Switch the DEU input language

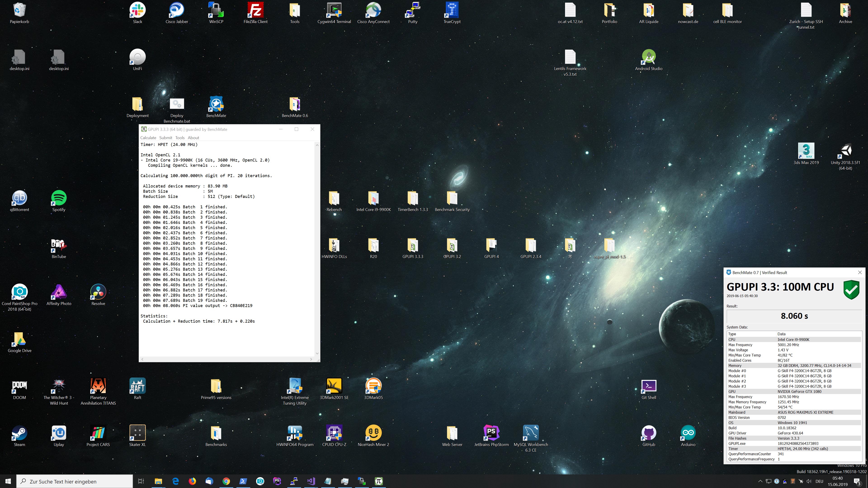point(819,481)
